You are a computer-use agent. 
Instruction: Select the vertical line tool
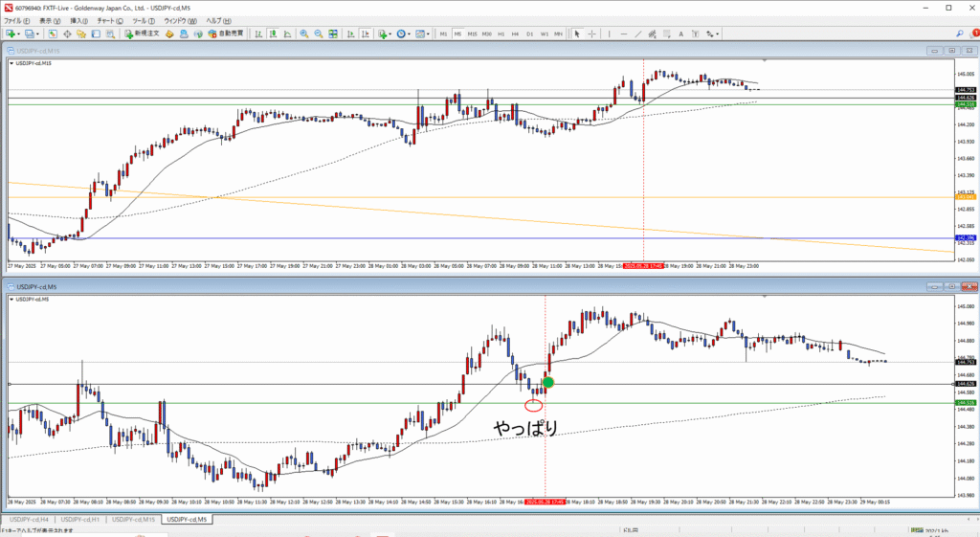pyautogui.click(x=610, y=34)
